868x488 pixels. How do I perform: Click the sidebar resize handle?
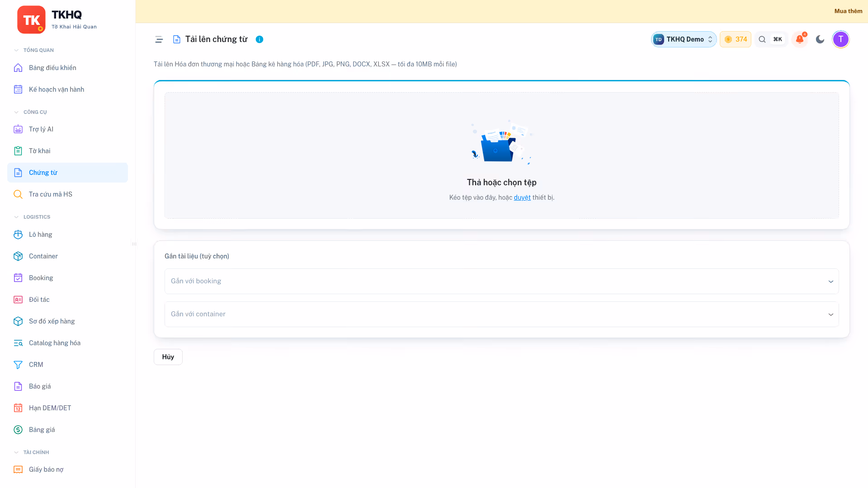click(134, 244)
